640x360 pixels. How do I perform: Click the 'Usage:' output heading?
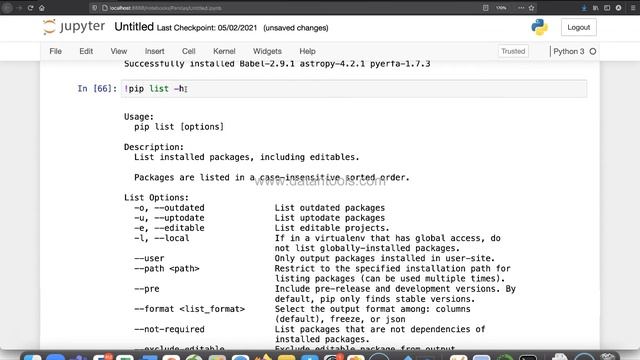139,117
